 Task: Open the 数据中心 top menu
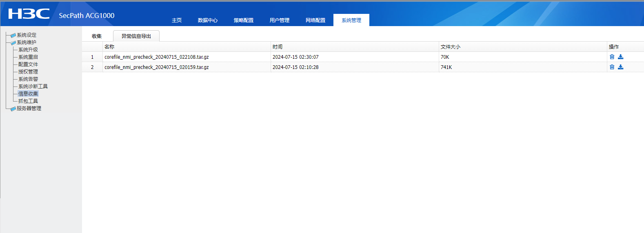coord(208,20)
